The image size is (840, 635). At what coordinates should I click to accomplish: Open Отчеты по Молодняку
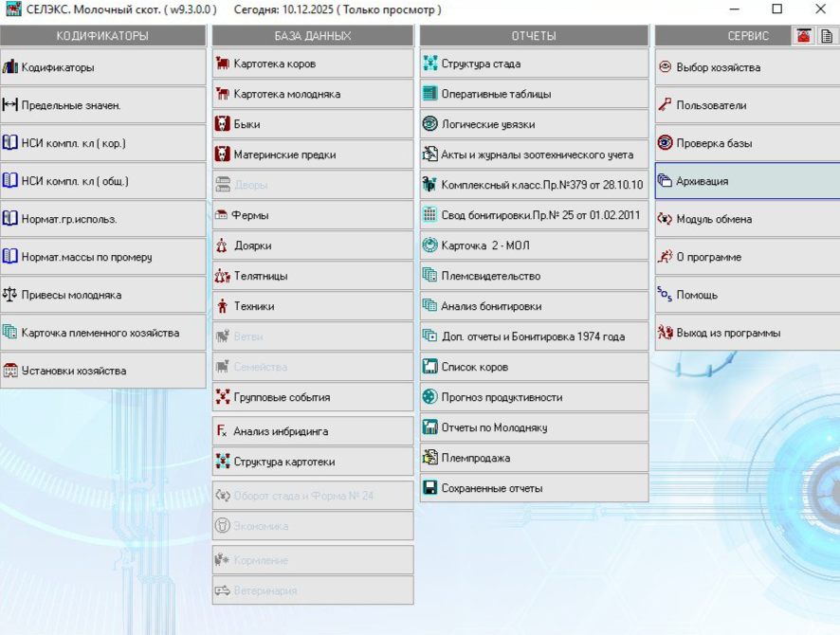pyautogui.click(x=534, y=427)
